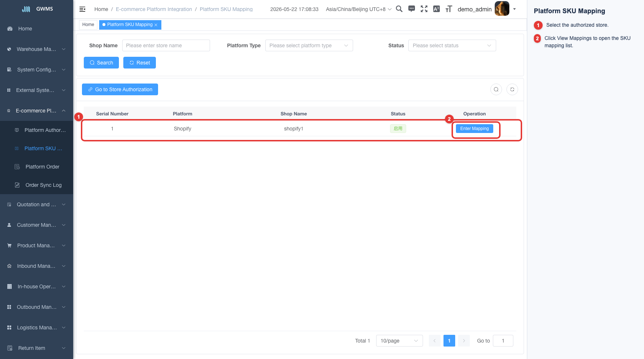Image resolution: width=644 pixels, height=359 pixels.
Task: Click the Reset button
Action: (139, 63)
